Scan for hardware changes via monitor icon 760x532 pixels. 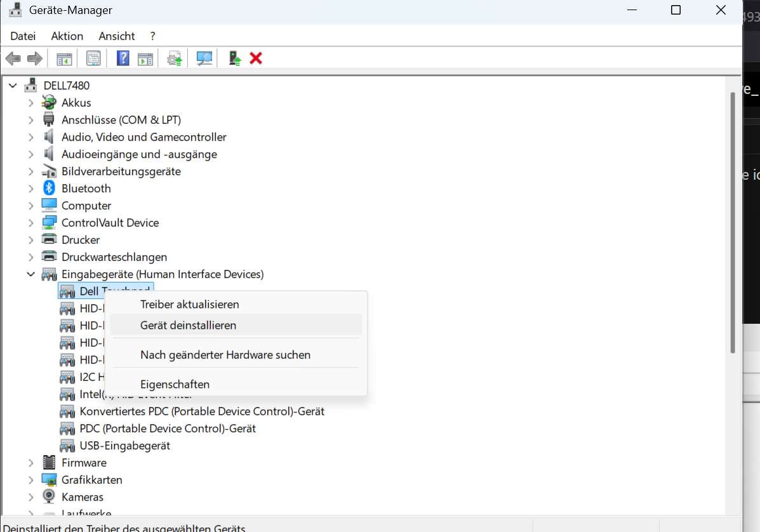[x=204, y=58]
